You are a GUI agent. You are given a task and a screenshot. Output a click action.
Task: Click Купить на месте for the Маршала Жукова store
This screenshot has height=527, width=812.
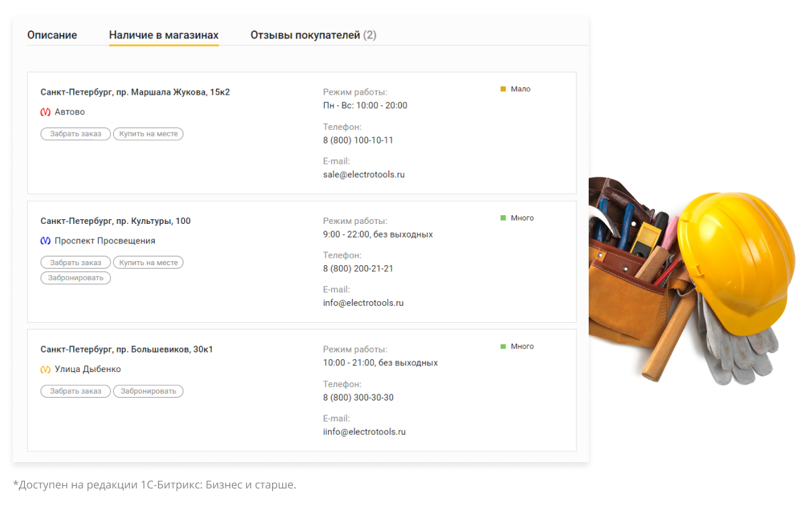pos(148,133)
